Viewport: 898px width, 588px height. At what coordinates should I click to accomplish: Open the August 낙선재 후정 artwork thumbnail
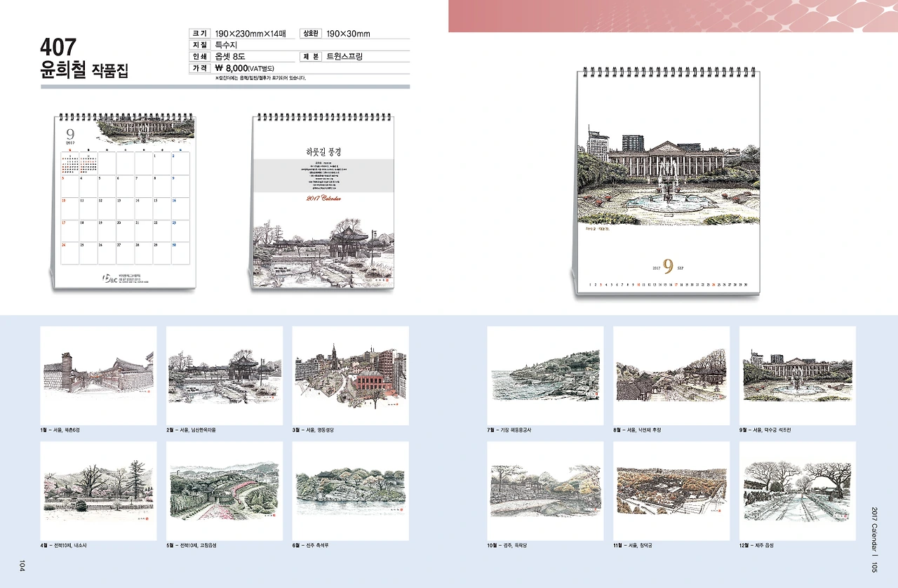point(671,375)
